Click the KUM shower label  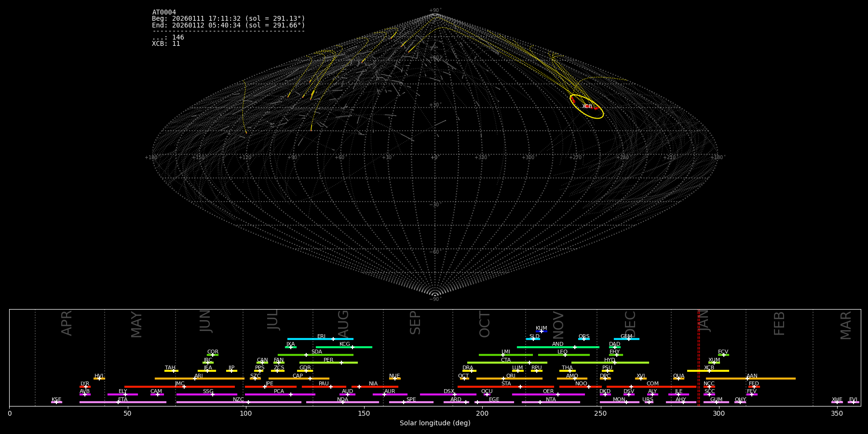(542, 328)
